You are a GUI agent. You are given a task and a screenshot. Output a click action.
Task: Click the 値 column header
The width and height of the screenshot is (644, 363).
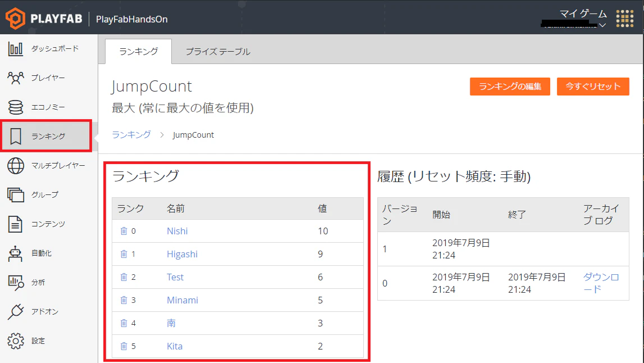(x=322, y=208)
